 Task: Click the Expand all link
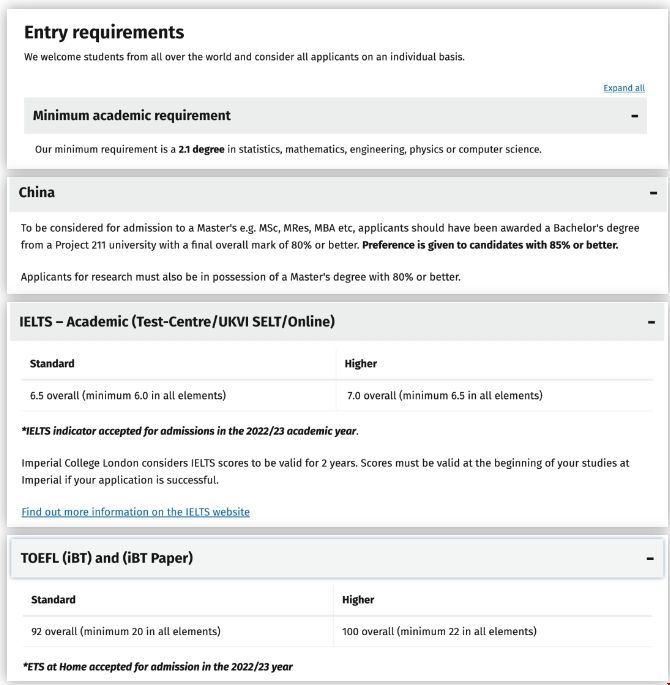(624, 88)
